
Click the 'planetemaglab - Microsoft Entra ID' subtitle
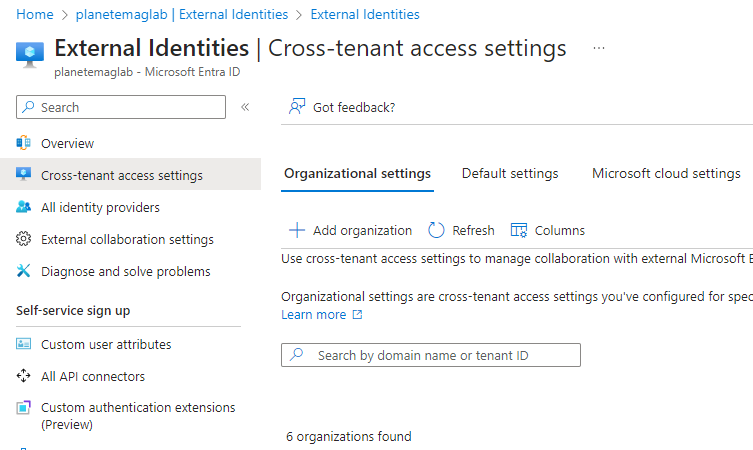coord(147,72)
